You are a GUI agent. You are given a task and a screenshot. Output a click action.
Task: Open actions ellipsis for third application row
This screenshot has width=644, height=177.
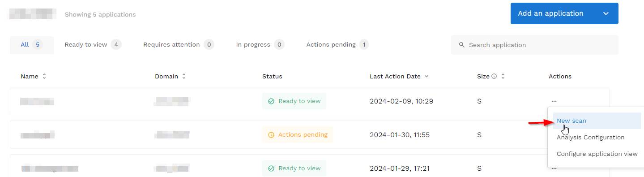(554, 168)
